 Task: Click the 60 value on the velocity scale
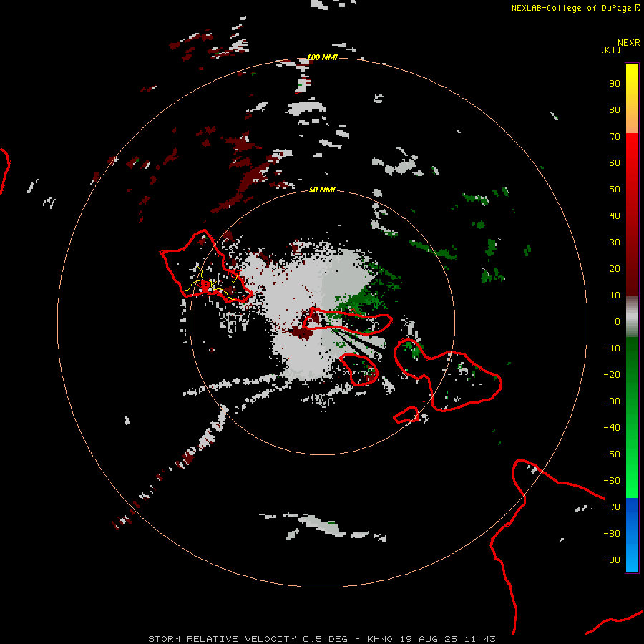click(x=615, y=163)
